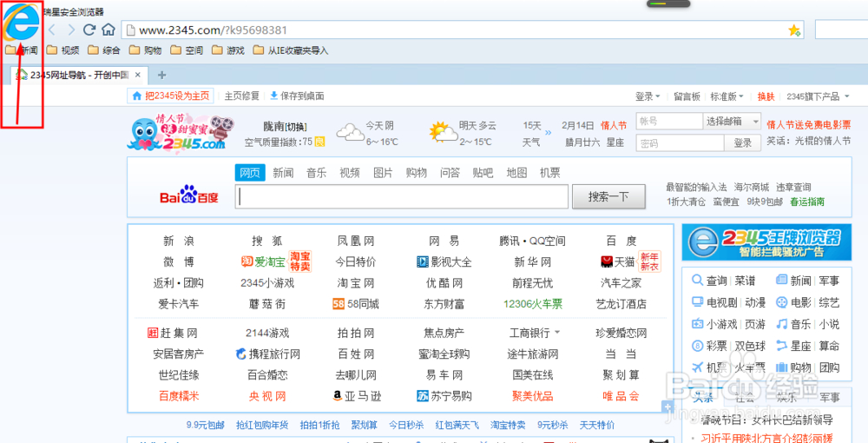Screen dimensions: 868x443
Task: Open new tab with plus icon
Action: (x=162, y=75)
